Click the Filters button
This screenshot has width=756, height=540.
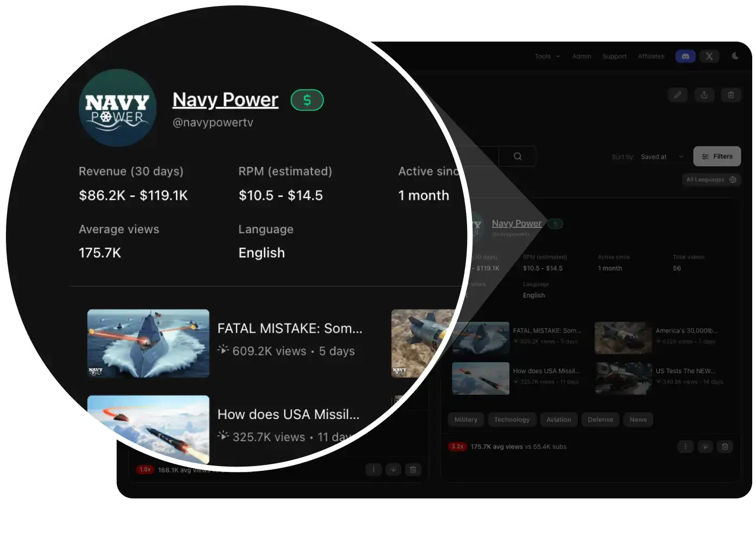717,157
